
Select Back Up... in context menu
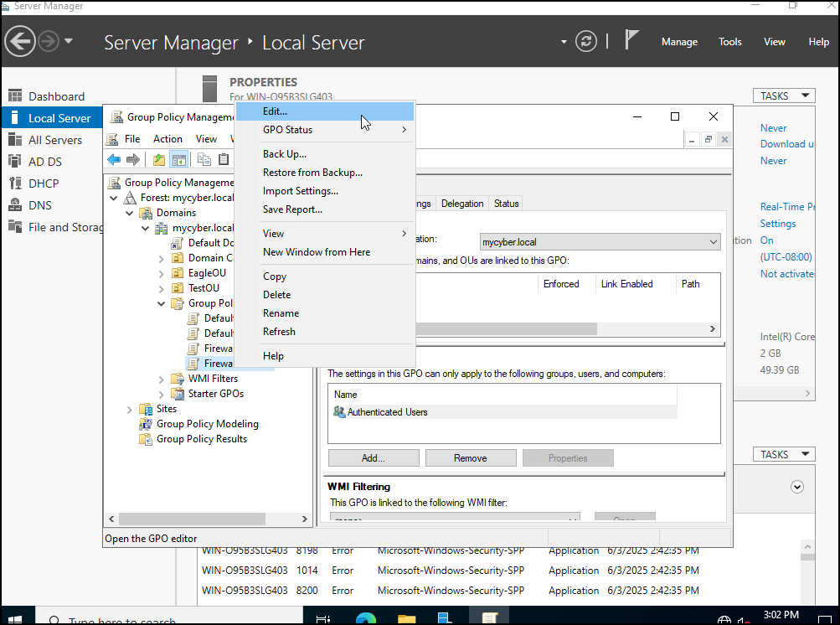click(285, 154)
